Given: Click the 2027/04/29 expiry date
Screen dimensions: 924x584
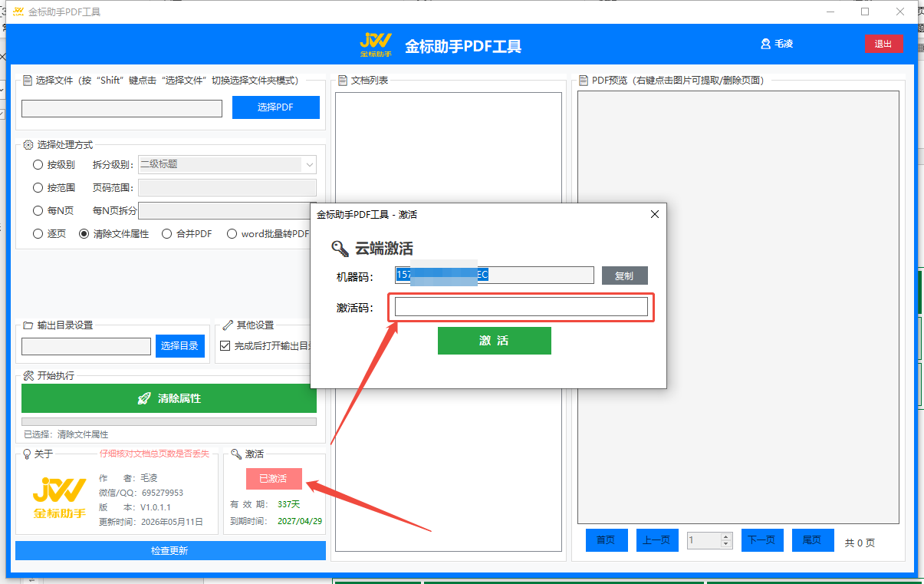Looking at the screenshot, I should pyautogui.click(x=300, y=521).
